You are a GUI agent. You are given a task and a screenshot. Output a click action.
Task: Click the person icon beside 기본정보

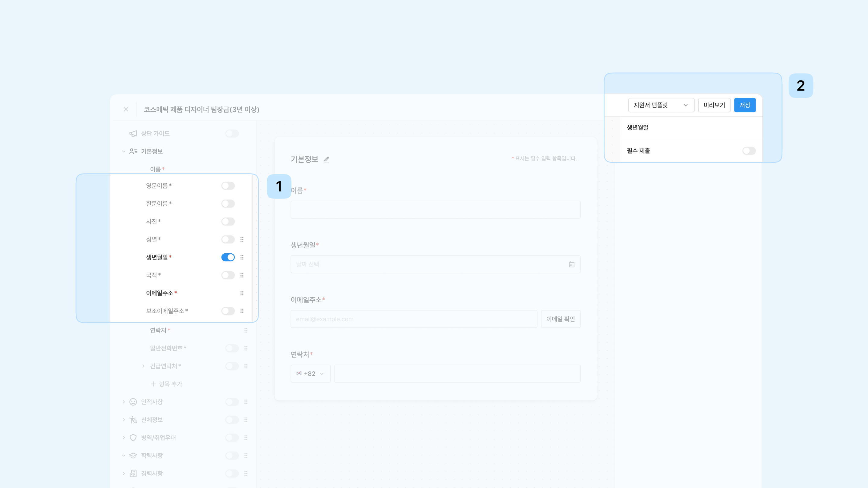tap(133, 152)
